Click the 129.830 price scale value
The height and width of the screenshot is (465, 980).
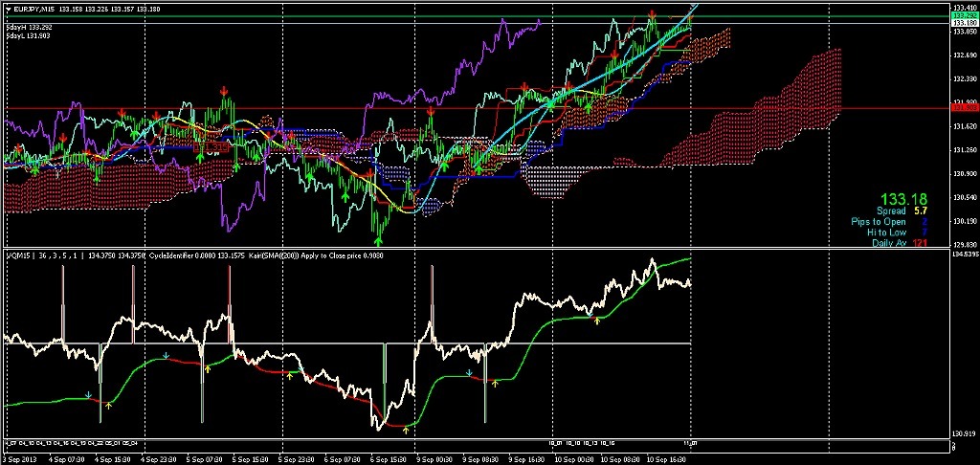(x=963, y=245)
